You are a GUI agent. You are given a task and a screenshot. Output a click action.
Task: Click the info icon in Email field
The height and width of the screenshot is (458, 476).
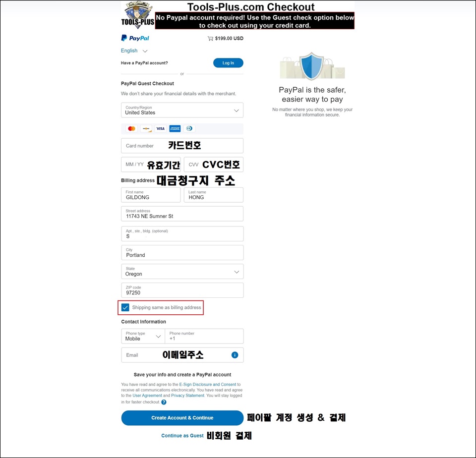point(235,355)
